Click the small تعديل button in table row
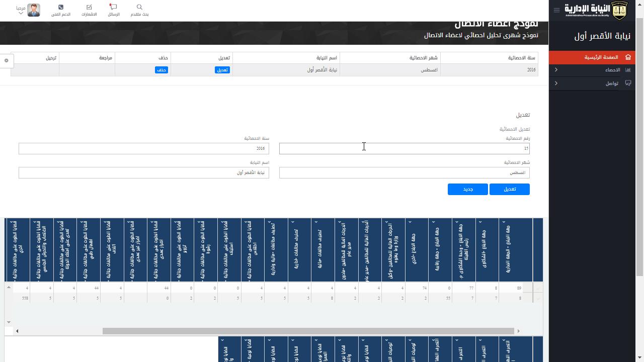This screenshot has height=362, width=644. pos(222,70)
